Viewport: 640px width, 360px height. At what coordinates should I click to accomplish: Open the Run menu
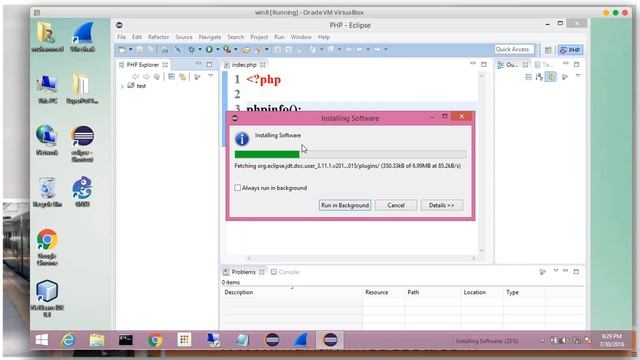tap(279, 37)
